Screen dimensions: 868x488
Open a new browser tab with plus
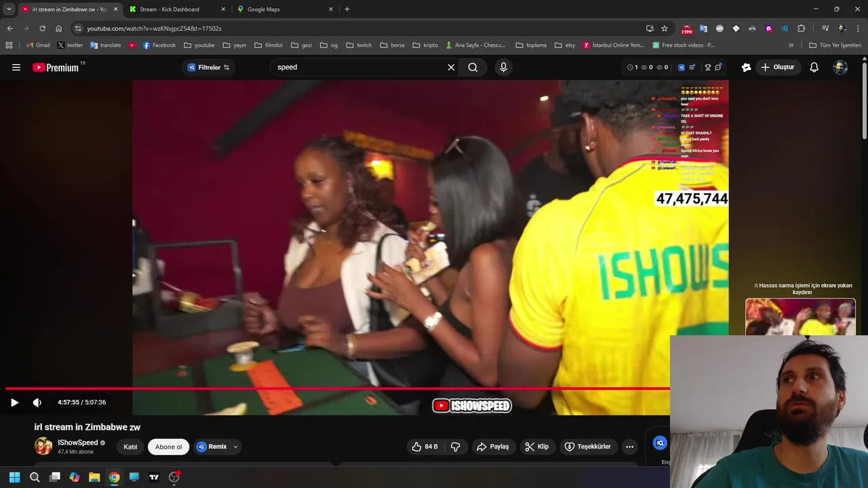(x=347, y=9)
